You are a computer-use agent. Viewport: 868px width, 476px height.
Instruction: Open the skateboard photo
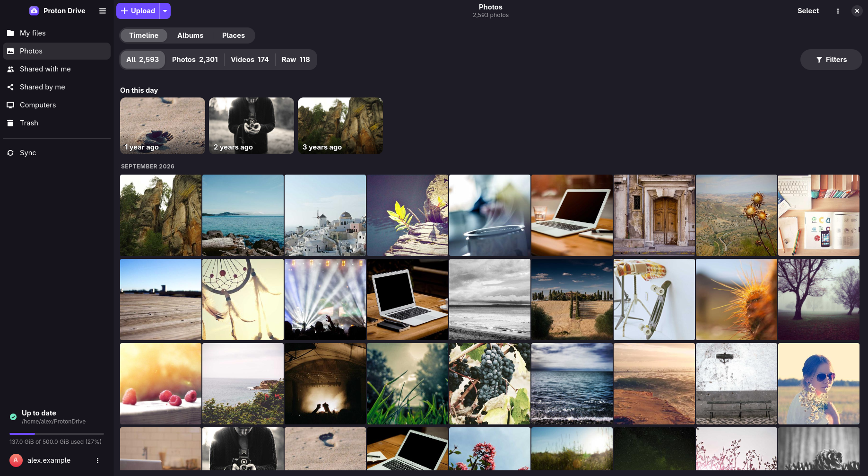pos(654,300)
